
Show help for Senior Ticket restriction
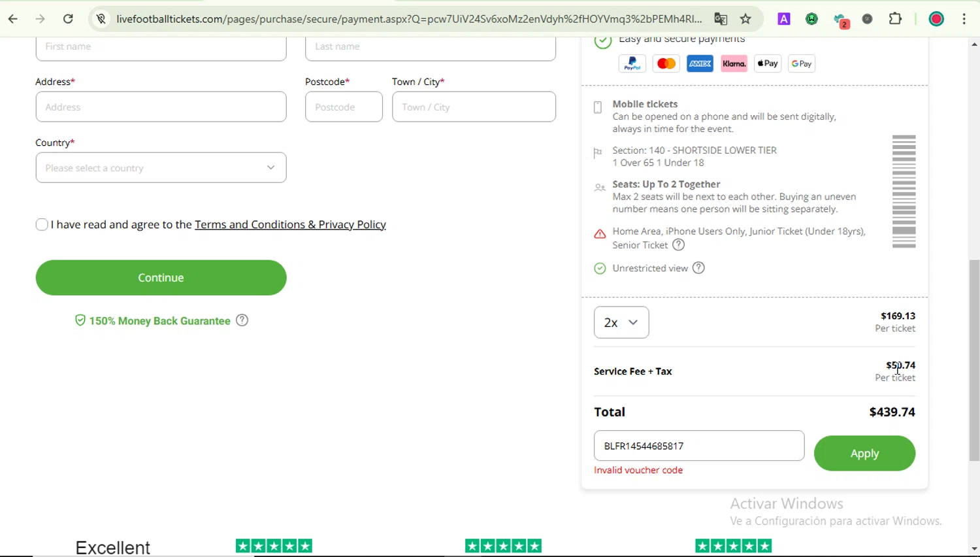tap(679, 245)
